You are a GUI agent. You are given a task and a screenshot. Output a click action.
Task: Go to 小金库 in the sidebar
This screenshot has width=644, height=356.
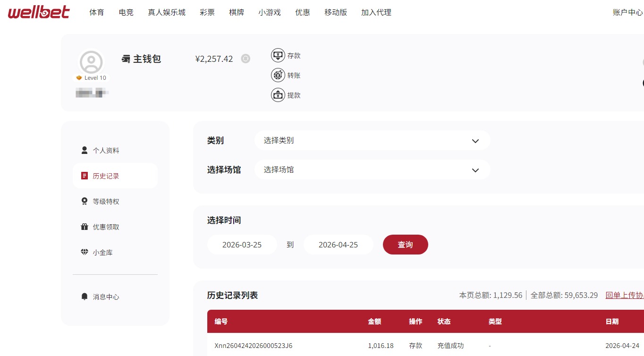pos(115,252)
